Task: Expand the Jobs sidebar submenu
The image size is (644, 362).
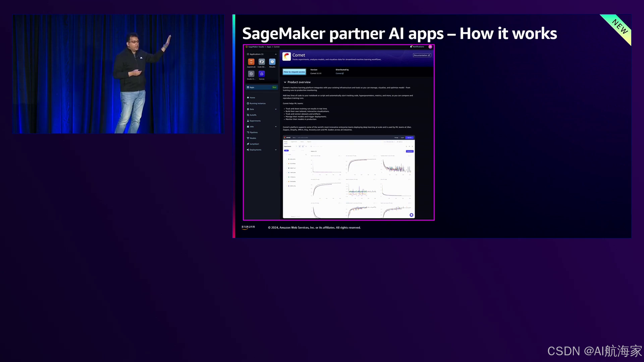Action: click(276, 127)
